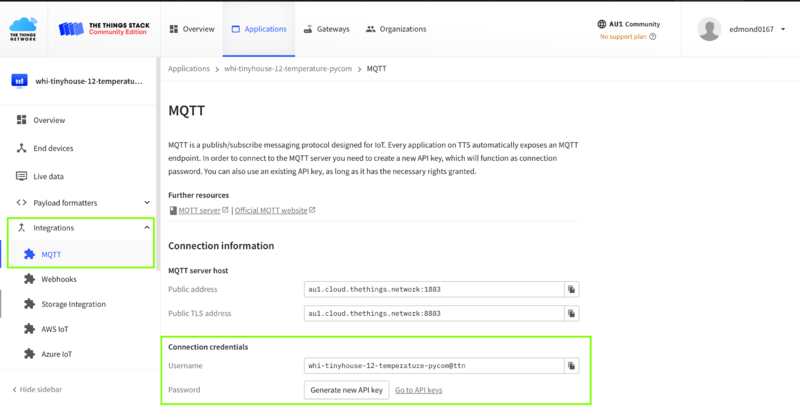This screenshot has width=800, height=407.
Task: Open the edmond0167 user dropdown arrow
Action: (x=783, y=30)
